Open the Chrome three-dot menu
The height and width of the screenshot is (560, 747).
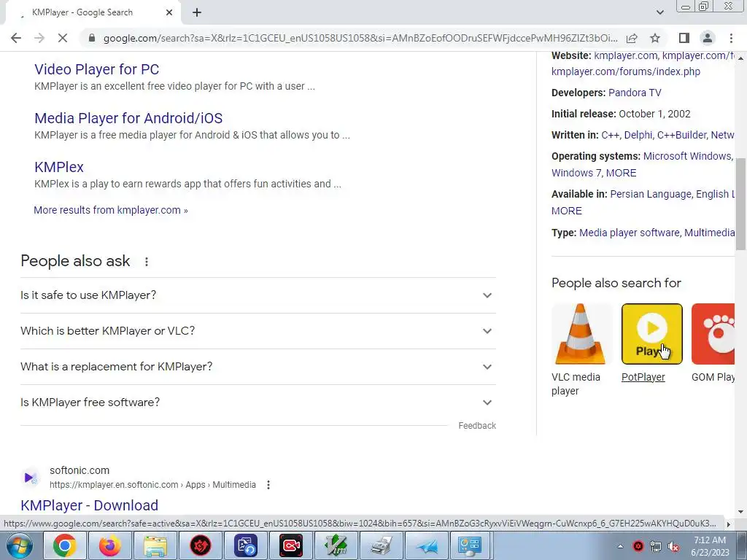click(731, 38)
